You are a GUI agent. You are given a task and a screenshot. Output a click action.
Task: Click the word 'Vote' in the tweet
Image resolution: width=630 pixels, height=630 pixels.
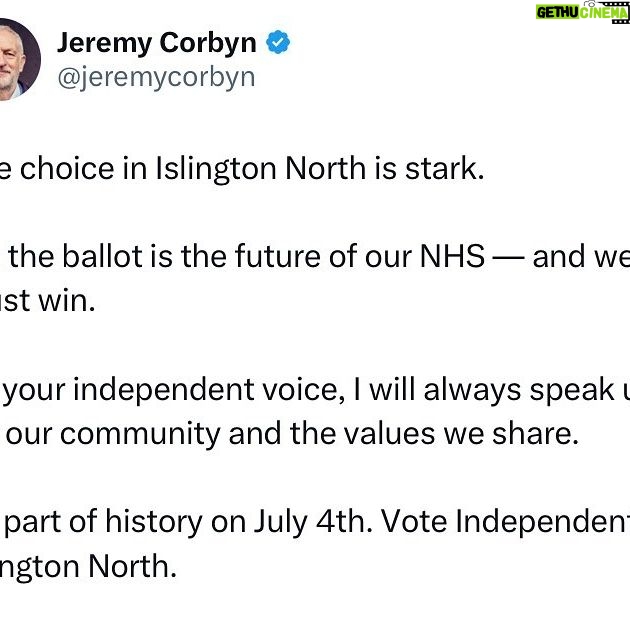pos(414,522)
